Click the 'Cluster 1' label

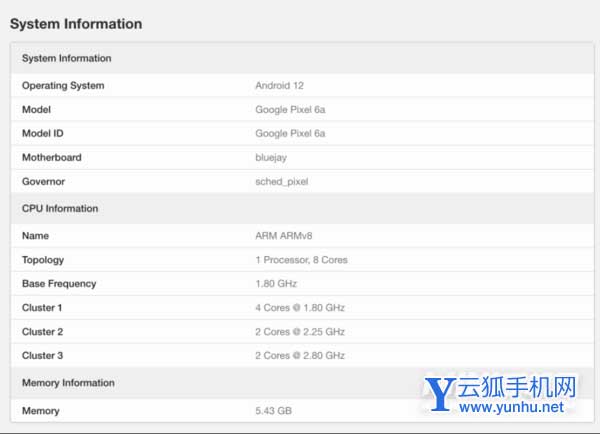(x=42, y=308)
